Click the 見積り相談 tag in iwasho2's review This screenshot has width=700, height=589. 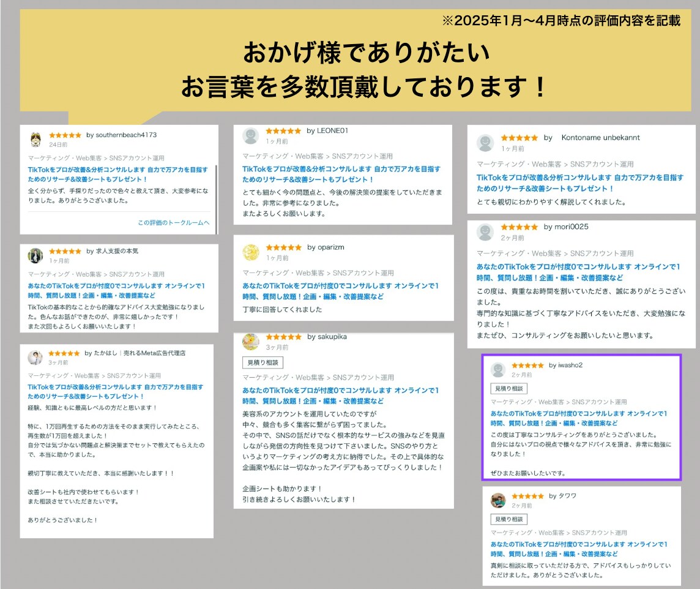[509, 389]
